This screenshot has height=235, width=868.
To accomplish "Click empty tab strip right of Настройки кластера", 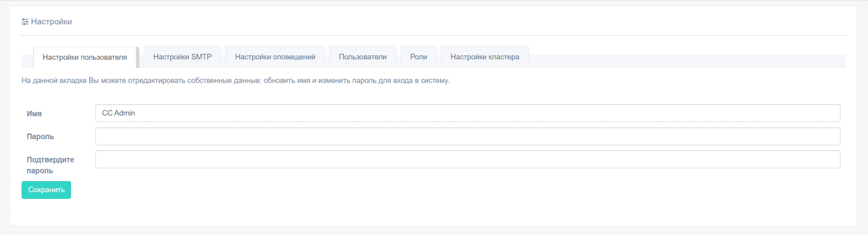I will pos(686,61).
